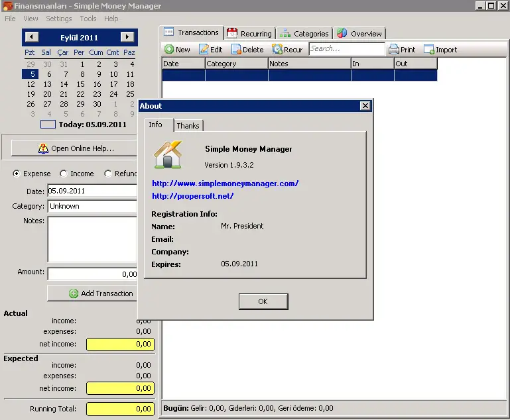Switch to the Thanks tab

[x=188, y=126]
